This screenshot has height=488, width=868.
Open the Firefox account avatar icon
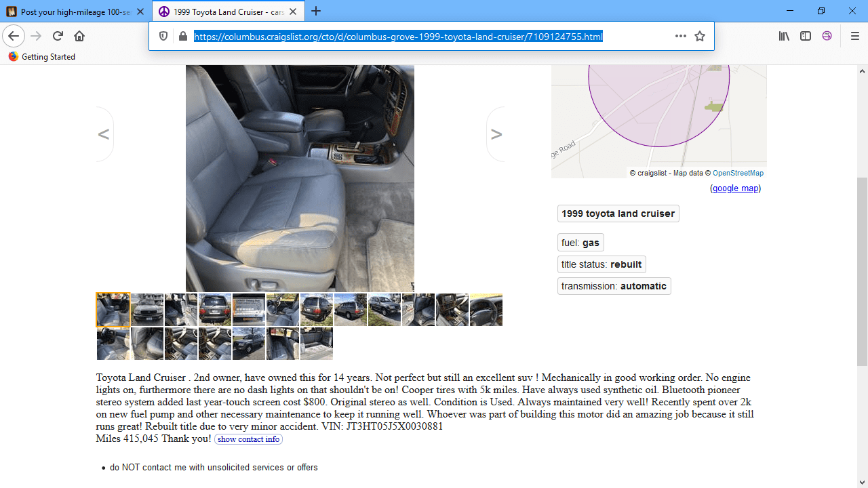[x=827, y=36]
